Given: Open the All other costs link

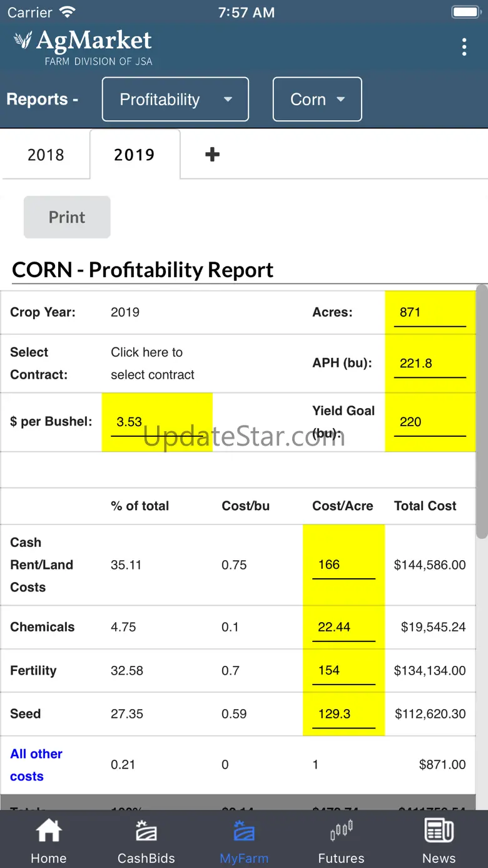Looking at the screenshot, I should [36, 765].
